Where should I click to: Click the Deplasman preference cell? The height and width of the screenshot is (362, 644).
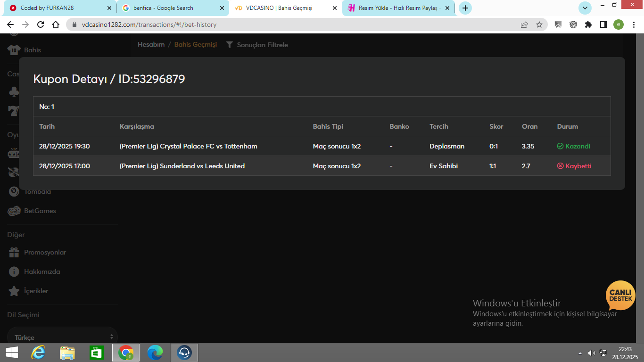tap(447, 146)
